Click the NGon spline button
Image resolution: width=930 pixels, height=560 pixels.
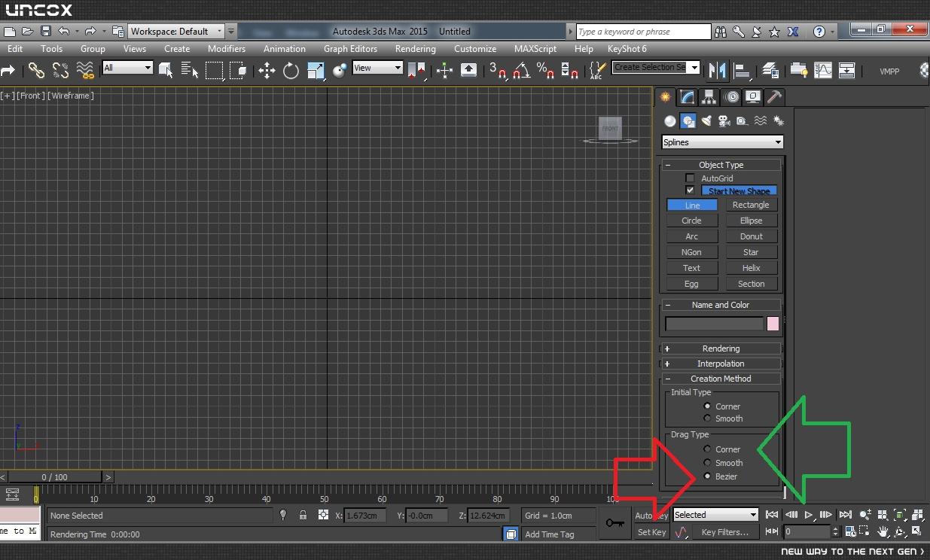coord(691,252)
